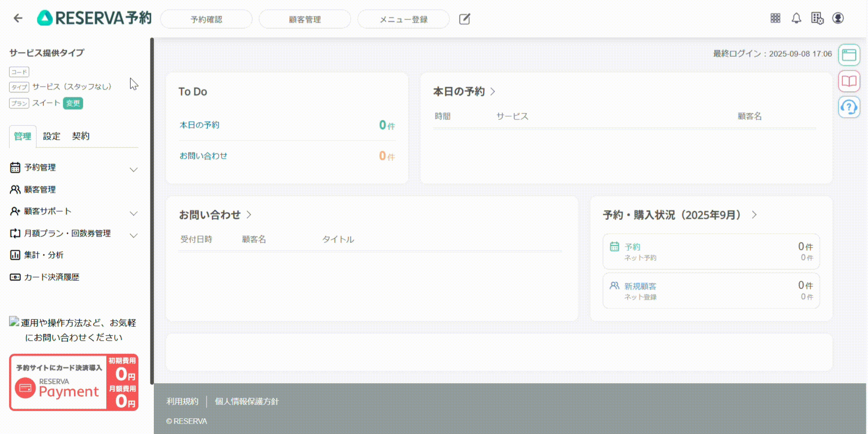Click the sidebar vertical scrollbar
The height and width of the screenshot is (434, 868).
[x=152, y=211]
